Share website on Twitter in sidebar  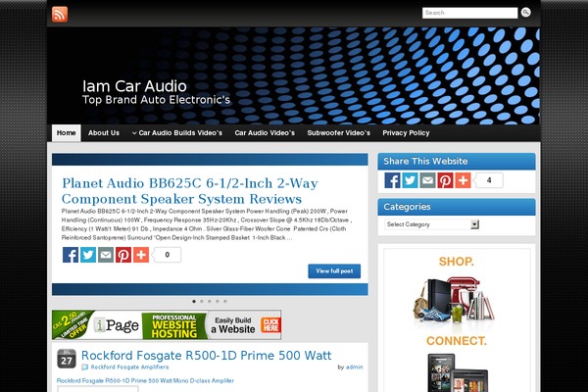point(410,180)
